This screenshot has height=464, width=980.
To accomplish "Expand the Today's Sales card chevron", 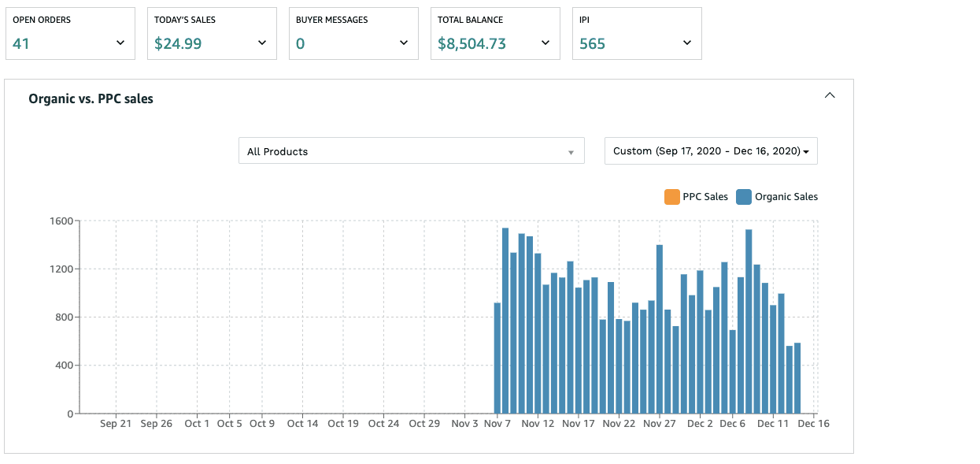I will pyautogui.click(x=262, y=43).
